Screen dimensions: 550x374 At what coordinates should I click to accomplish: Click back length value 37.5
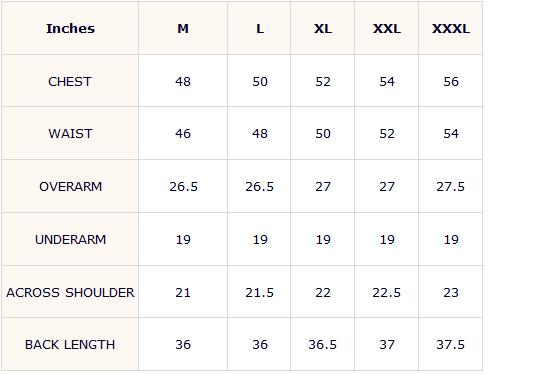point(450,344)
